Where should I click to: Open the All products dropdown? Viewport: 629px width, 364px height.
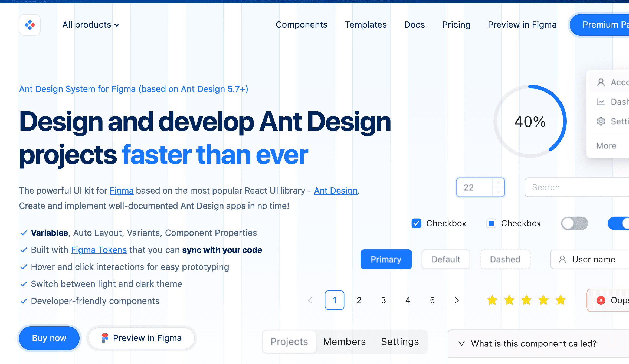91,25
